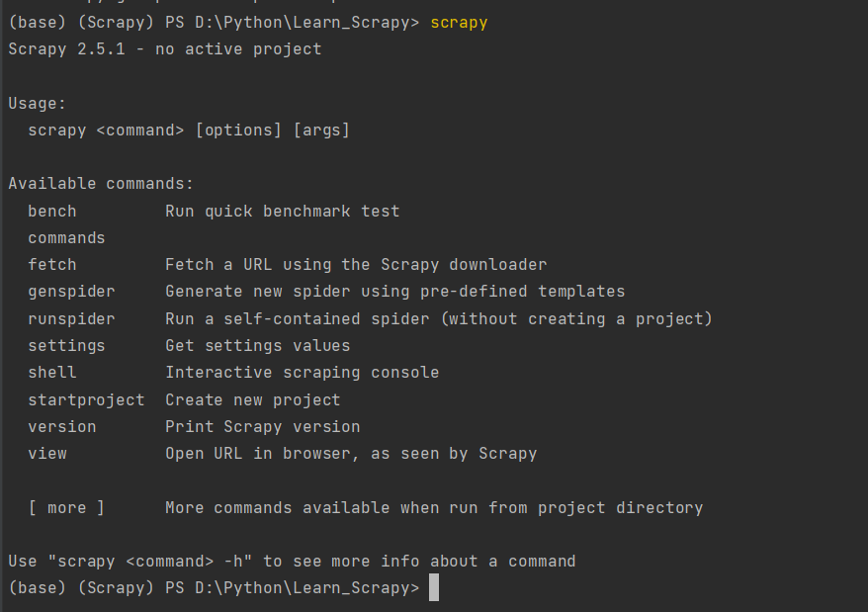Select the 'runspider' command name
This screenshot has height=612, width=868.
point(71,319)
